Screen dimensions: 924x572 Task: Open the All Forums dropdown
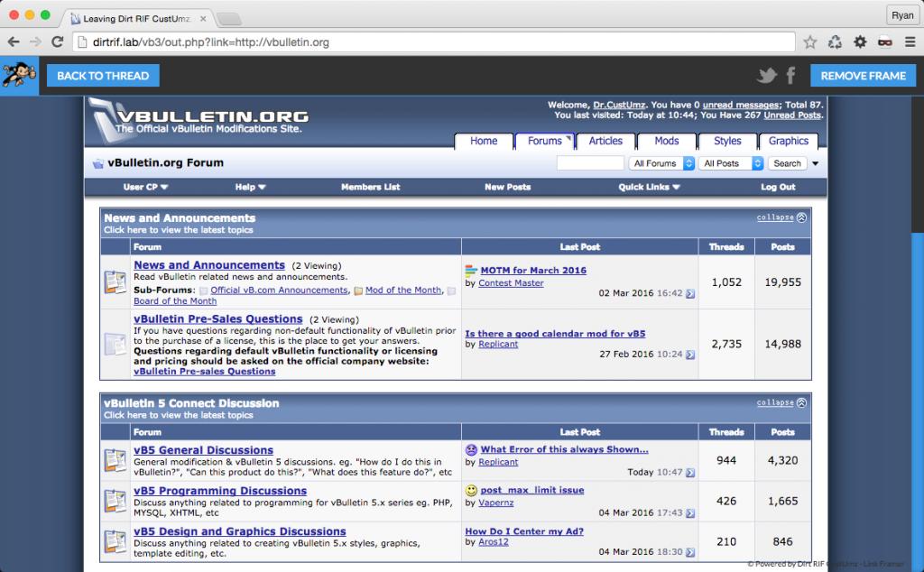[662, 163]
